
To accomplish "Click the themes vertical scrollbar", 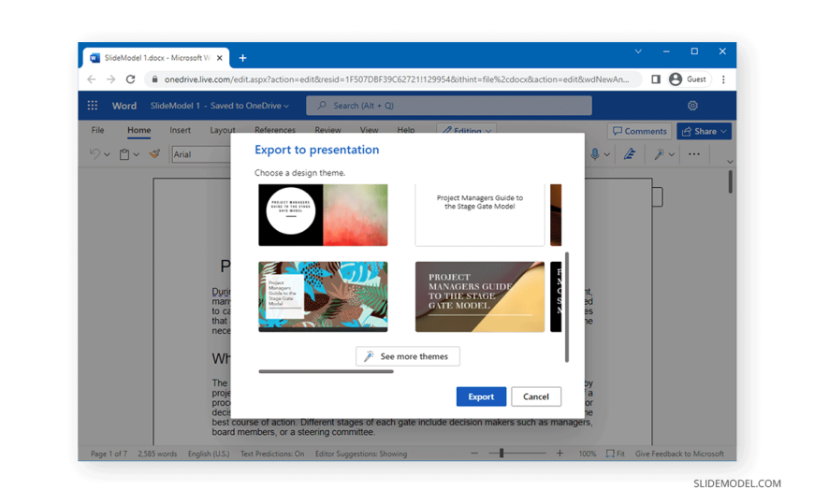I will [566, 307].
